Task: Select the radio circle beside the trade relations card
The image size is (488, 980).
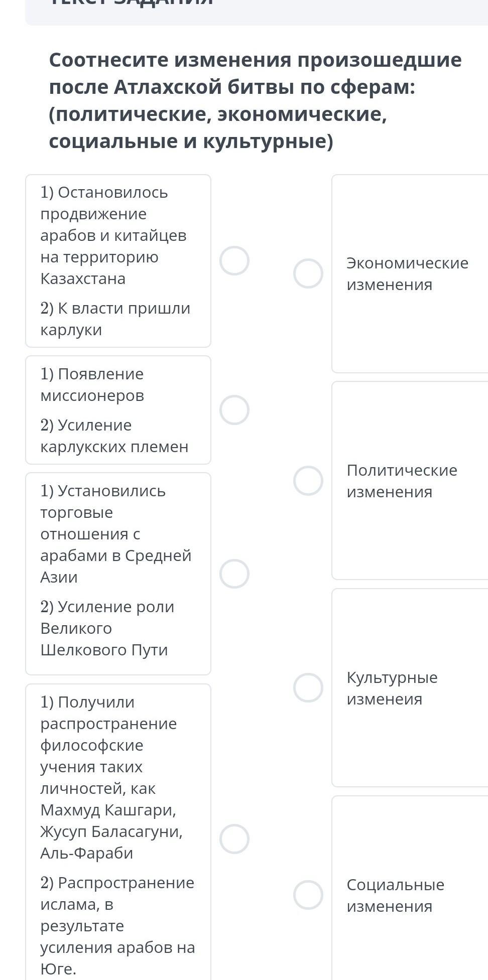Action: (234, 574)
